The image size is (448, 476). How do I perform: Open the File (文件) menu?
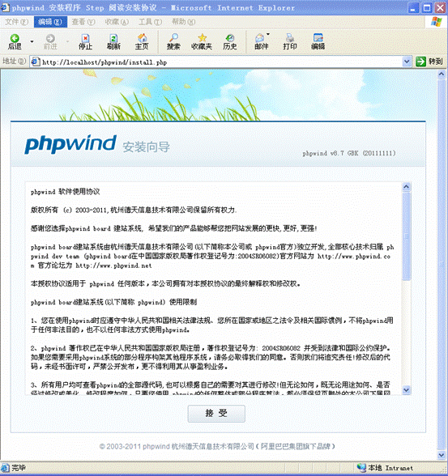(17, 22)
